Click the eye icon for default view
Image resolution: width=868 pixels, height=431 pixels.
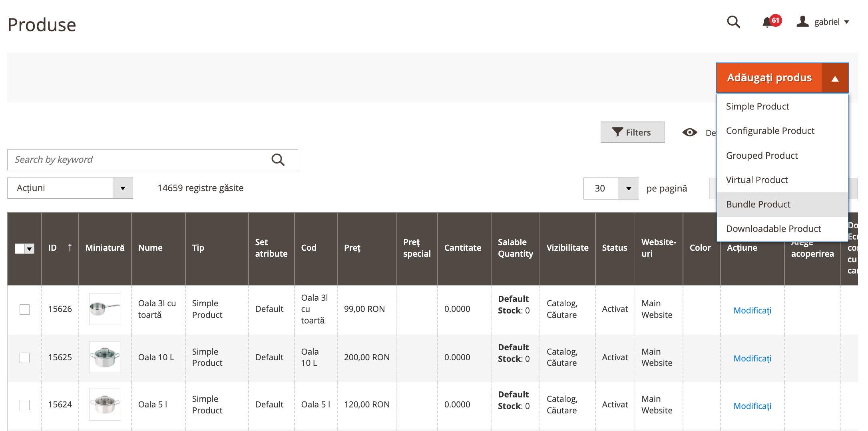(690, 132)
